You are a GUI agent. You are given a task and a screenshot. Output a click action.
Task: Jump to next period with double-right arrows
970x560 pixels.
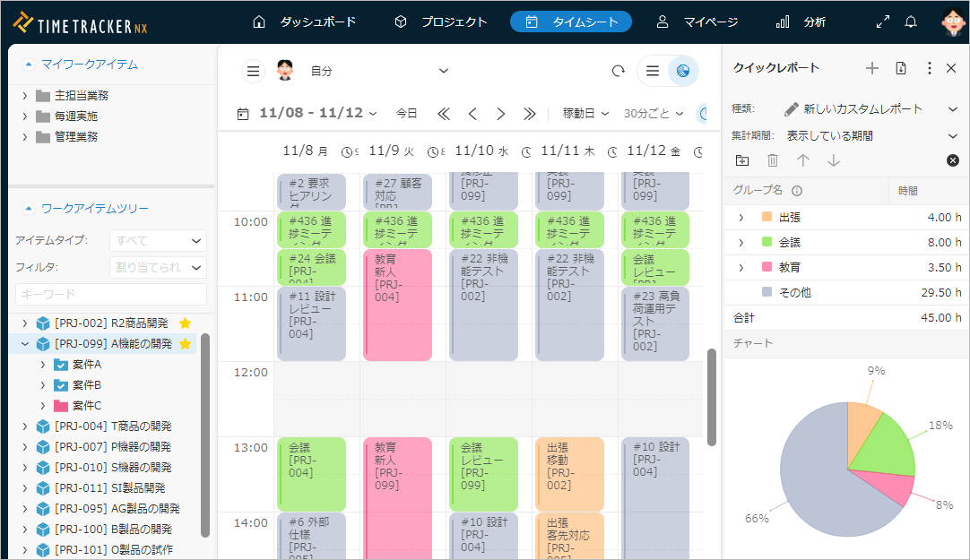pos(529,114)
